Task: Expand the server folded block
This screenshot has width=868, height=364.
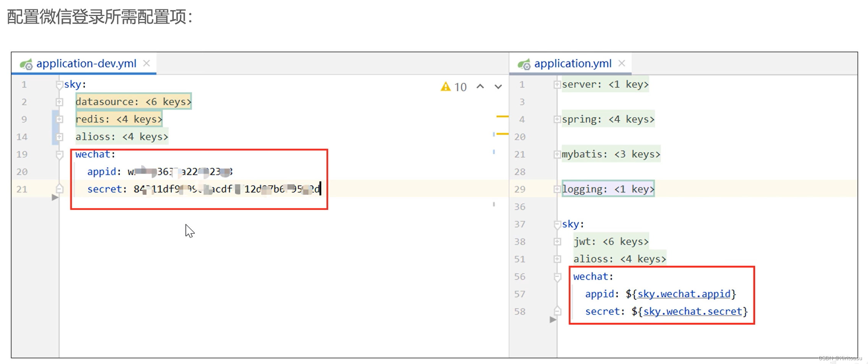Action: pos(557,84)
